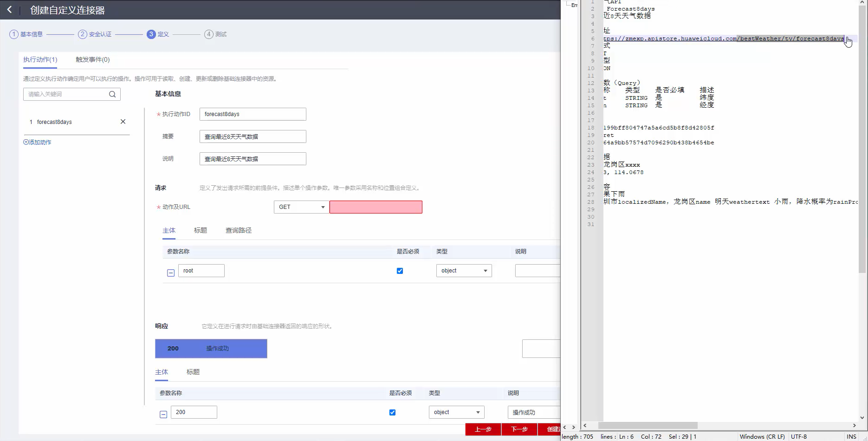
Task: Switch to 触发事件(0) tab
Action: point(93,60)
